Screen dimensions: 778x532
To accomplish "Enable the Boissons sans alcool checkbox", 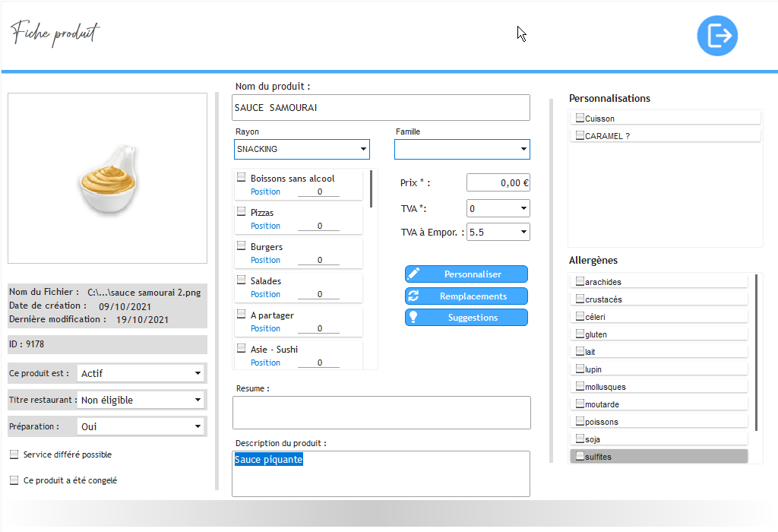I will pos(242,178).
